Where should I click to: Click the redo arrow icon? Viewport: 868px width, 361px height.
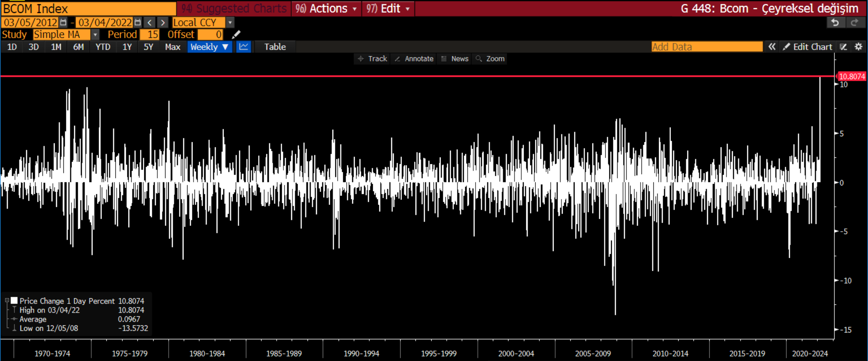pyautogui.click(x=854, y=22)
